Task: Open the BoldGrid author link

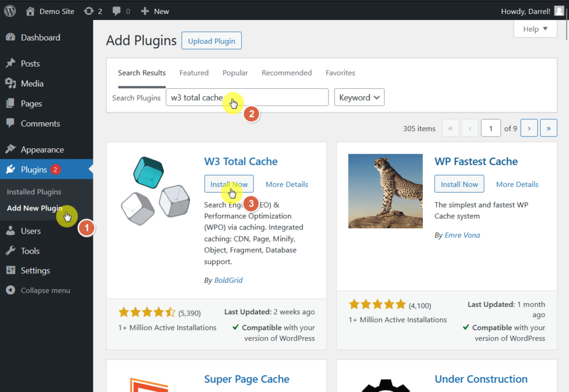Action: click(x=228, y=280)
